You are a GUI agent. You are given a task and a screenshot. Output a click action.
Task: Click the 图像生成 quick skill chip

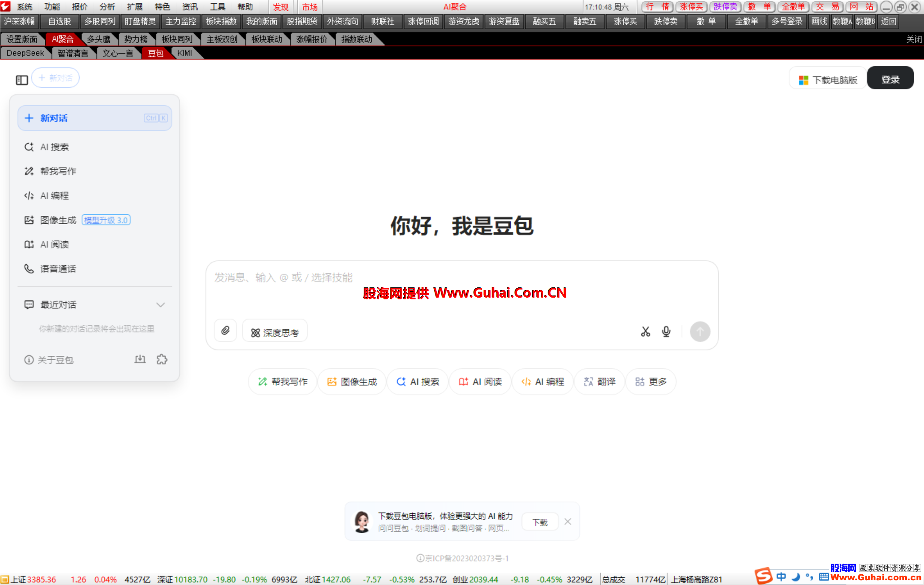point(352,381)
